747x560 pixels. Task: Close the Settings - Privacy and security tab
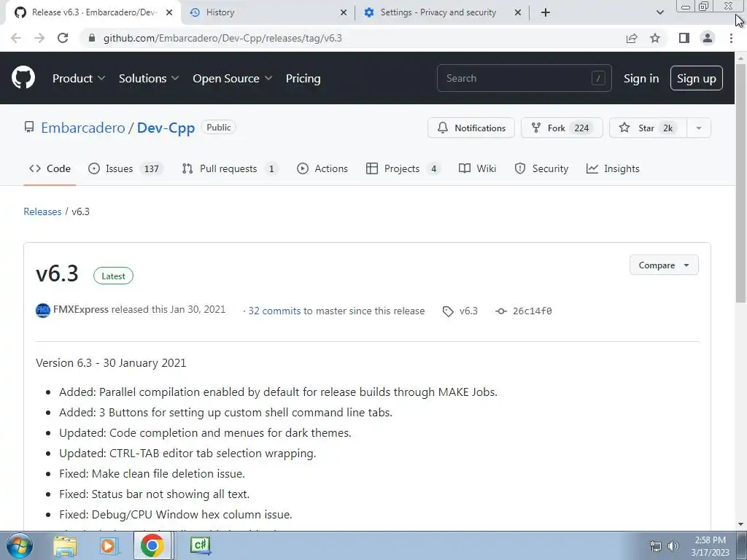(518, 12)
